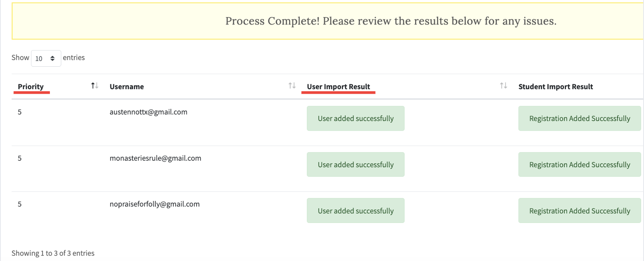This screenshot has height=261, width=644.
Task: Click 'Registration Added Successfully' badge for nopraiseforfolly
Action: (x=579, y=211)
